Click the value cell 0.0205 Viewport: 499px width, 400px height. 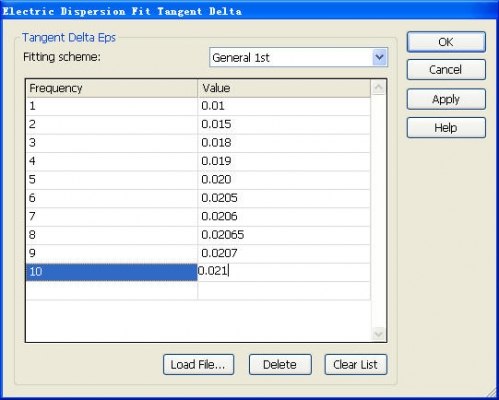284,198
